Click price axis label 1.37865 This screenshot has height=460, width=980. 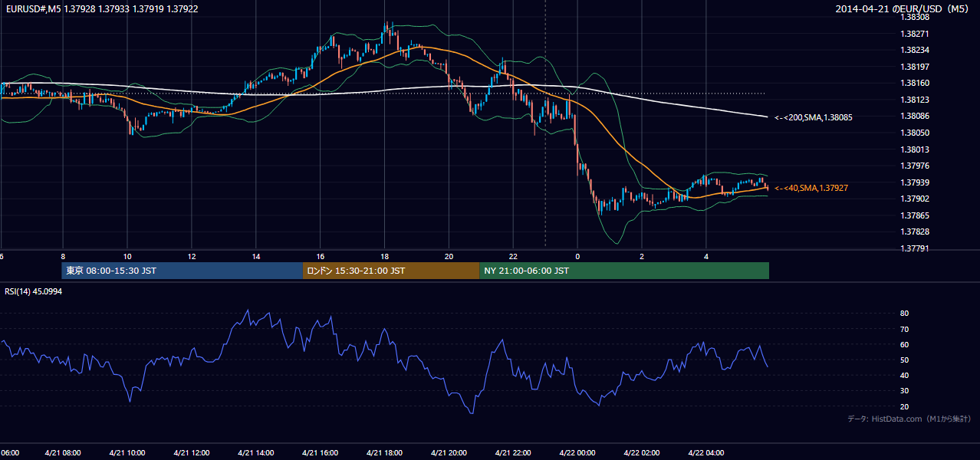(x=914, y=215)
